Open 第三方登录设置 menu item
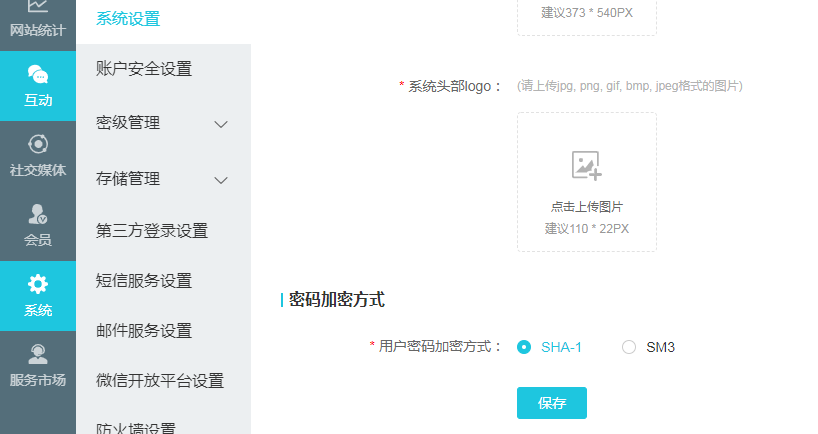 152,231
